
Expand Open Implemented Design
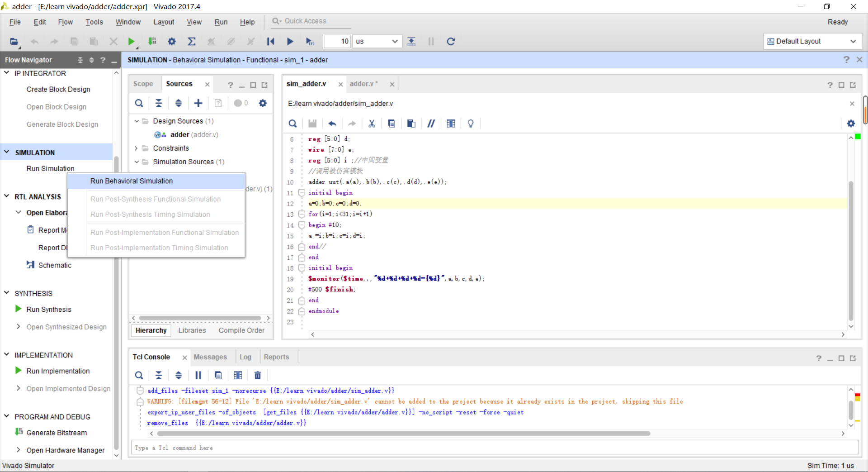18,388
